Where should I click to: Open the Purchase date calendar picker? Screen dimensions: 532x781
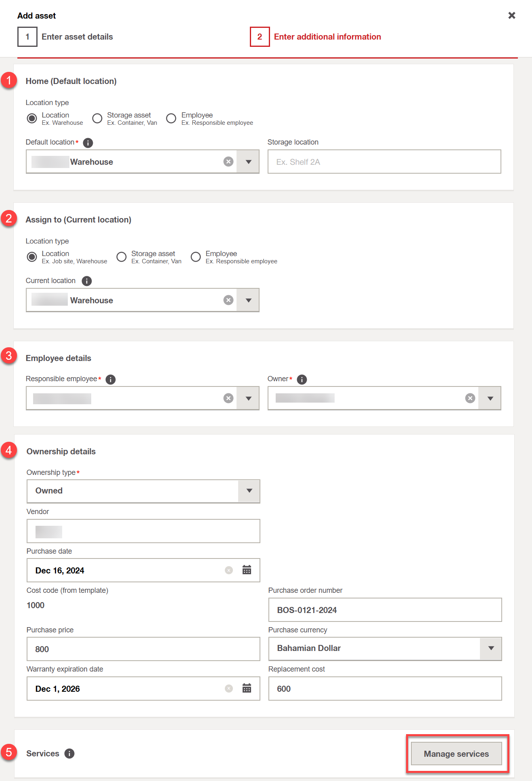point(247,570)
